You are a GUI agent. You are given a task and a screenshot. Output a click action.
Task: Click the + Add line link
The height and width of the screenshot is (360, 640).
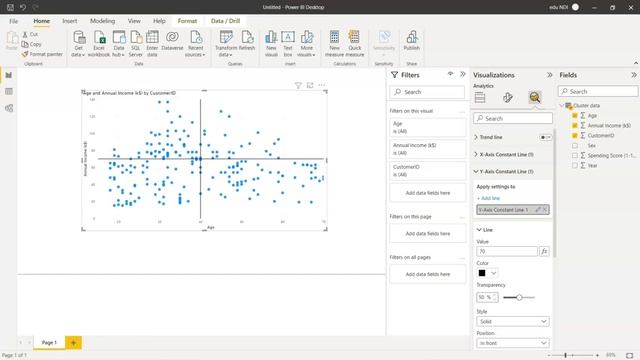489,198
